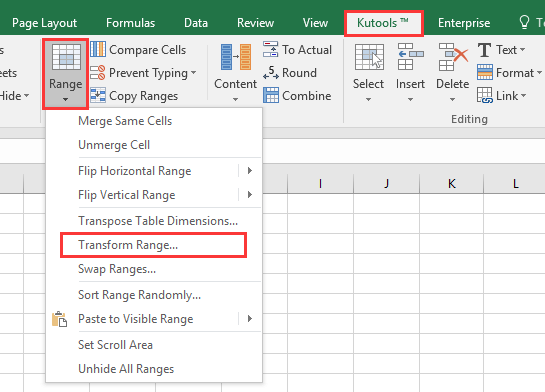The image size is (545, 392).
Task: Click the Format tools icon
Action: (x=485, y=73)
